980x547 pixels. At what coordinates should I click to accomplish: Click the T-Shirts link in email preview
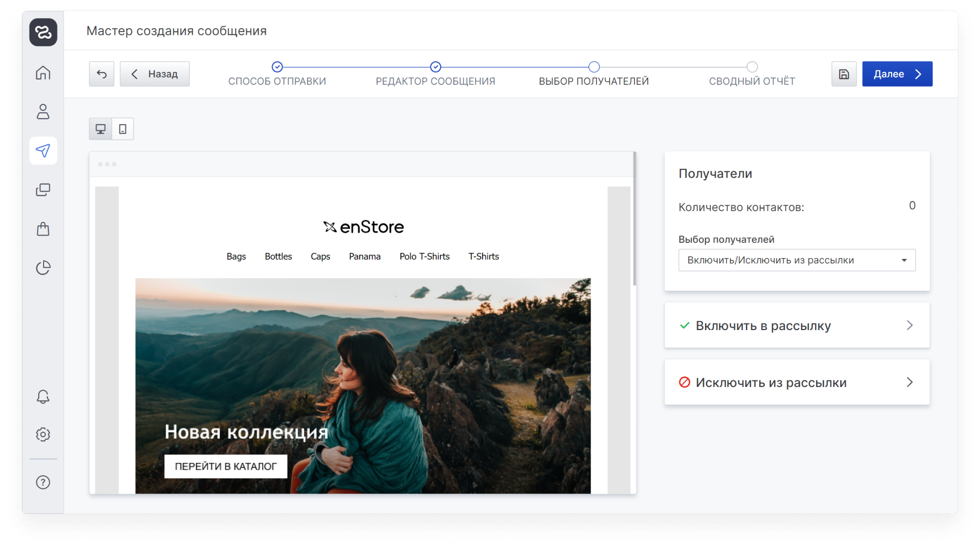pos(484,257)
